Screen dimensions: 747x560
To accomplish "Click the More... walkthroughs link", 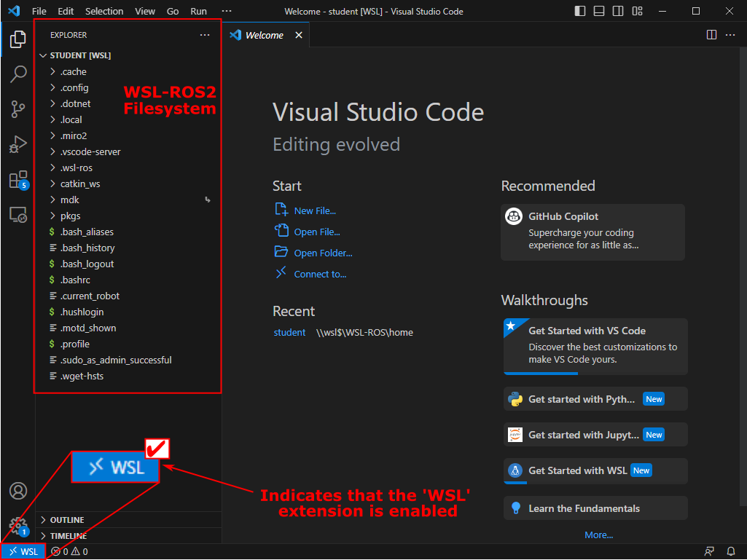I will (x=599, y=535).
